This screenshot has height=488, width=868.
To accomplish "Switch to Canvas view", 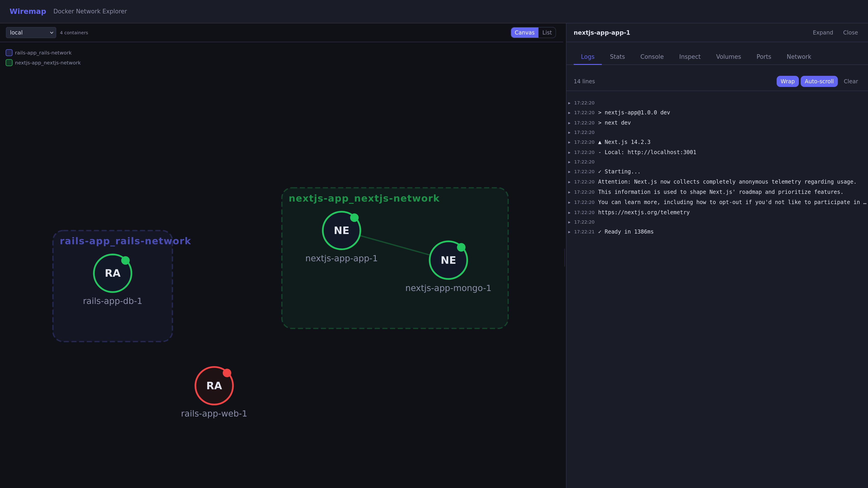I will click(524, 33).
